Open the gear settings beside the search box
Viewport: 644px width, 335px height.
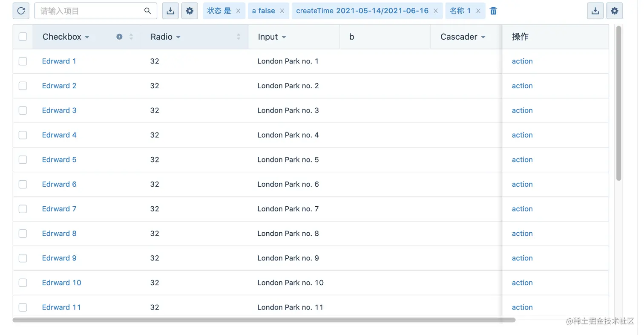click(x=190, y=11)
